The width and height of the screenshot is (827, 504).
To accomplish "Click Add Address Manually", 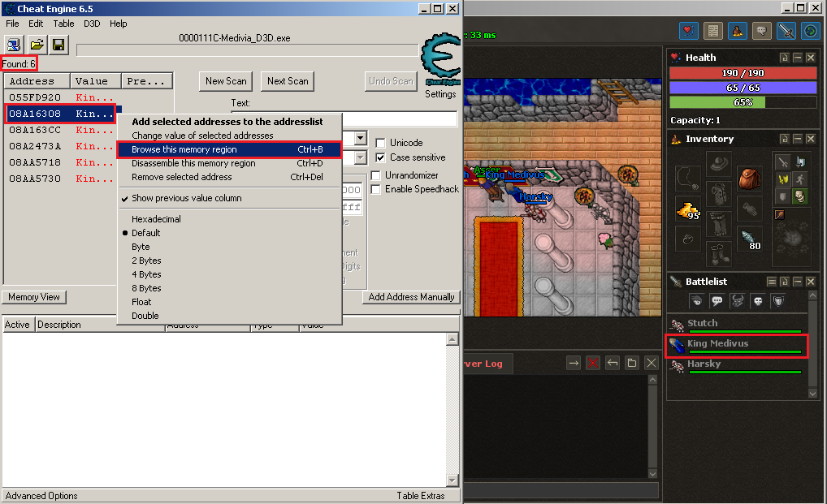I will tap(411, 297).
